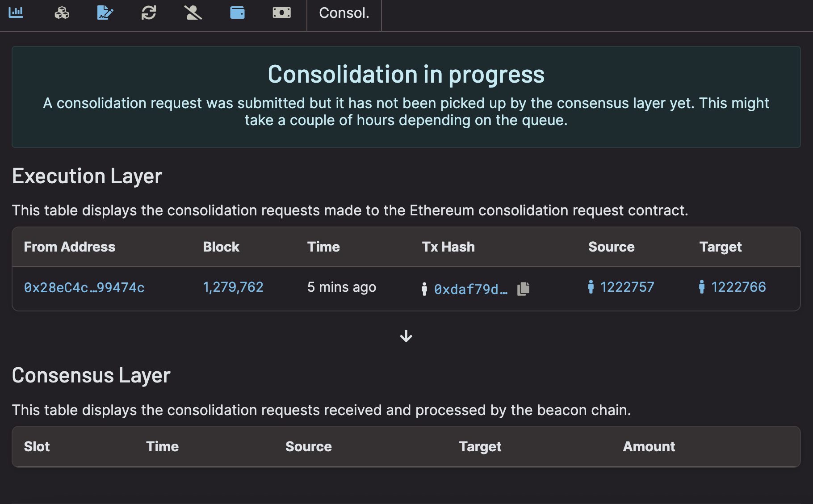View source validator 1222757
This screenshot has height=504, width=813.
pos(627,287)
